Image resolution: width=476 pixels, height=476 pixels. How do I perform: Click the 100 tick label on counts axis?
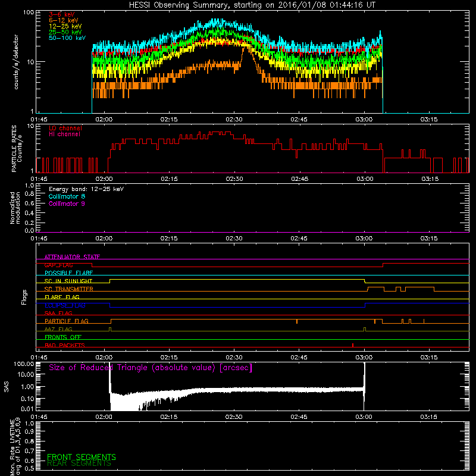click(x=28, y=12)
